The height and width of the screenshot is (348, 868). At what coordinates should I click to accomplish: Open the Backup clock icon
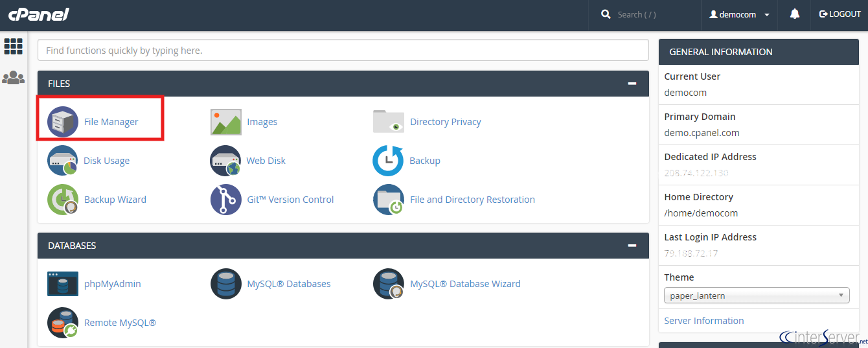coord(388,161)
